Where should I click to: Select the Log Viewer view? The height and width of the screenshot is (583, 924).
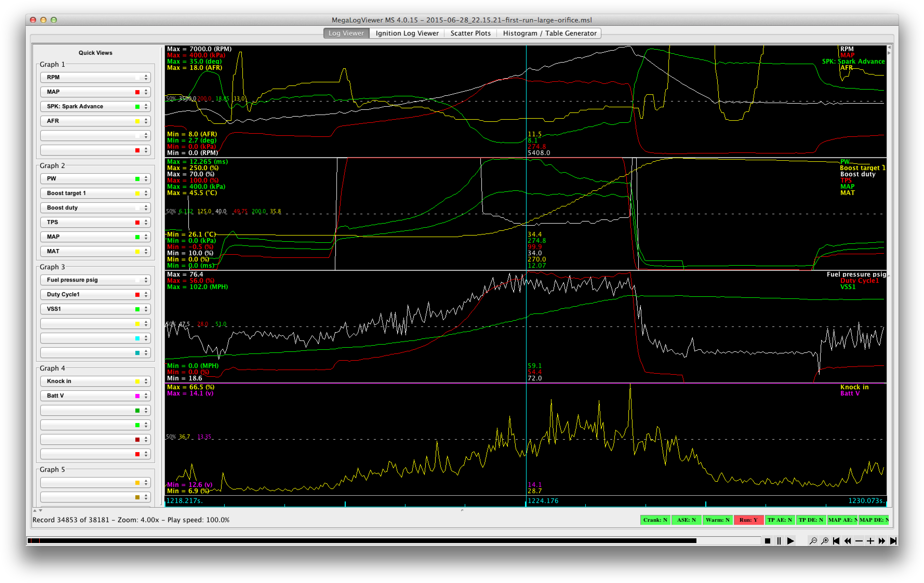pyautogui.click(x=345, y=33)
